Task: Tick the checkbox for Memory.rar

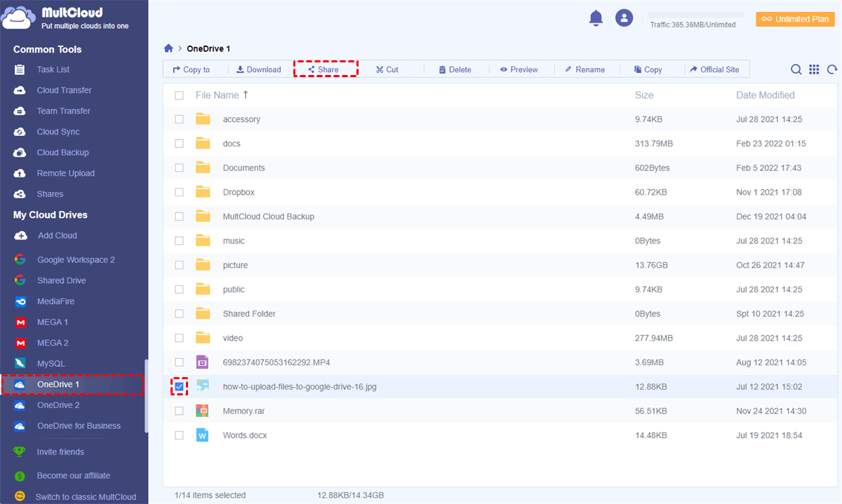Action: click(x=180, y=411)
